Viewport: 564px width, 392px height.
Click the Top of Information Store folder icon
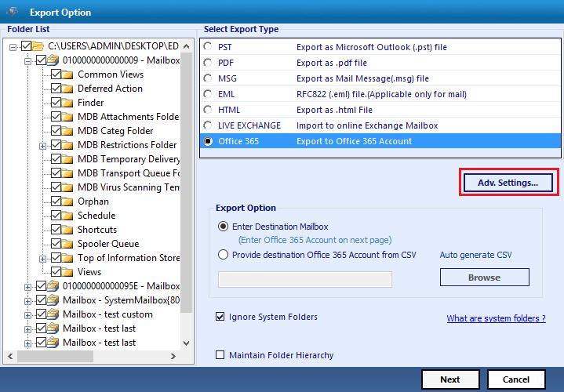[x=67, y=258]
